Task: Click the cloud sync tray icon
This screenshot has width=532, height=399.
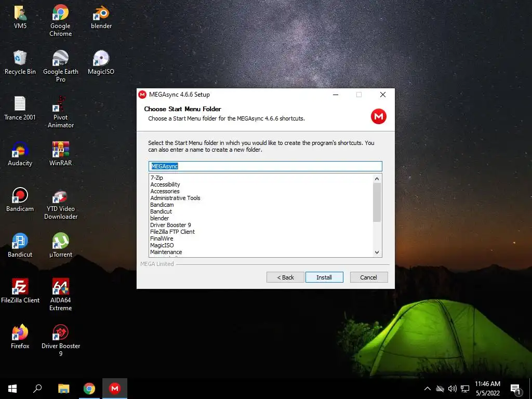Action: [x=440, y=389]
